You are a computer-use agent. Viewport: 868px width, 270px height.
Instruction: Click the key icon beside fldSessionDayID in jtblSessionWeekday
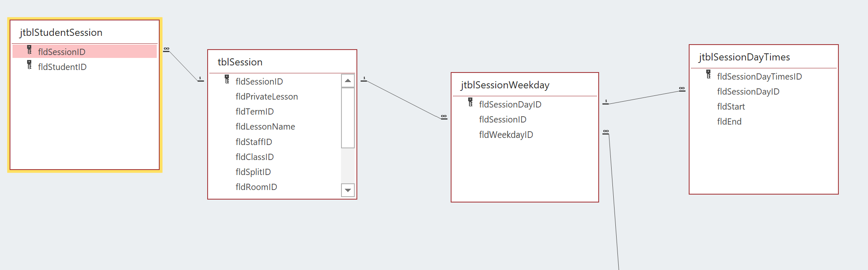click(x=470, y=102)
